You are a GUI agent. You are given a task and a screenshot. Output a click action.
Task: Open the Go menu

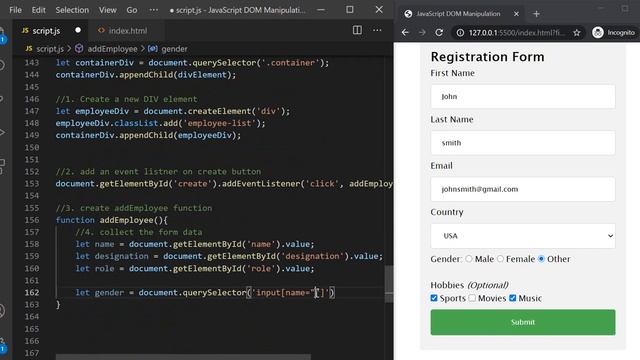click(131, 10)
